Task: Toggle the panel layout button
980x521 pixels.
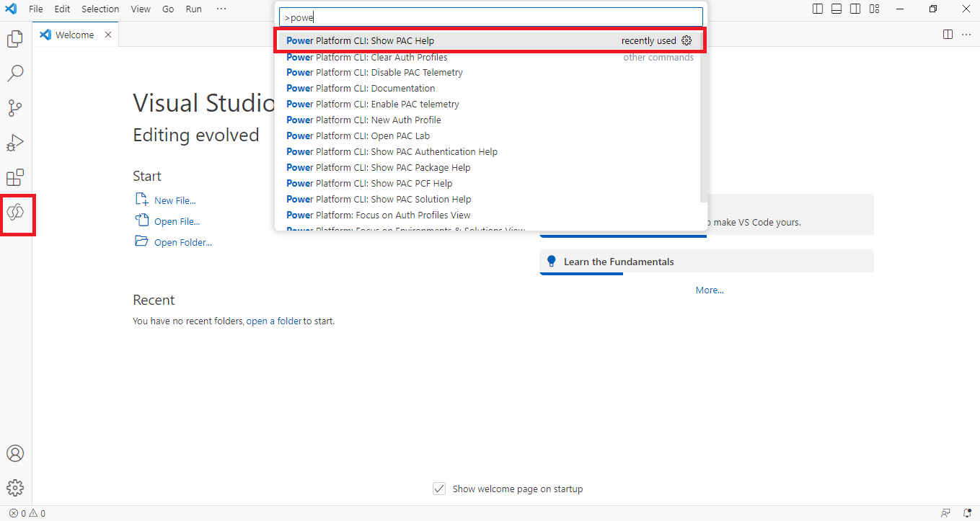Action: point(836,9)
